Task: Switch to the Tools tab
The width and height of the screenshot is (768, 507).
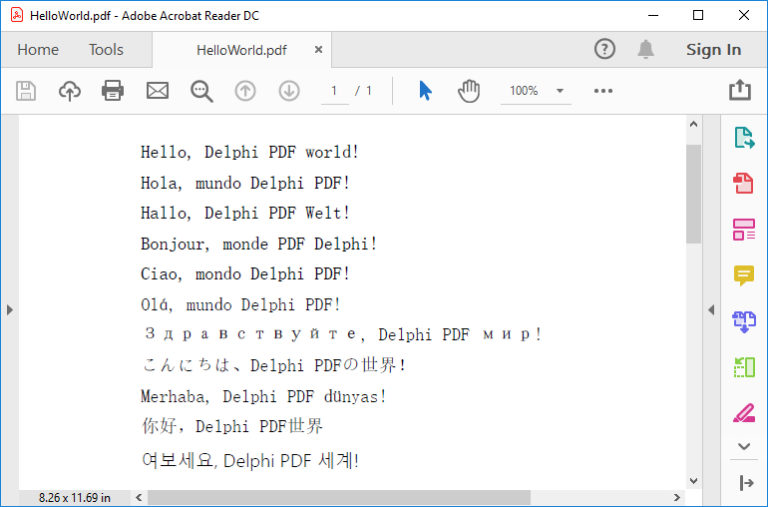Action: click(106, 49)
